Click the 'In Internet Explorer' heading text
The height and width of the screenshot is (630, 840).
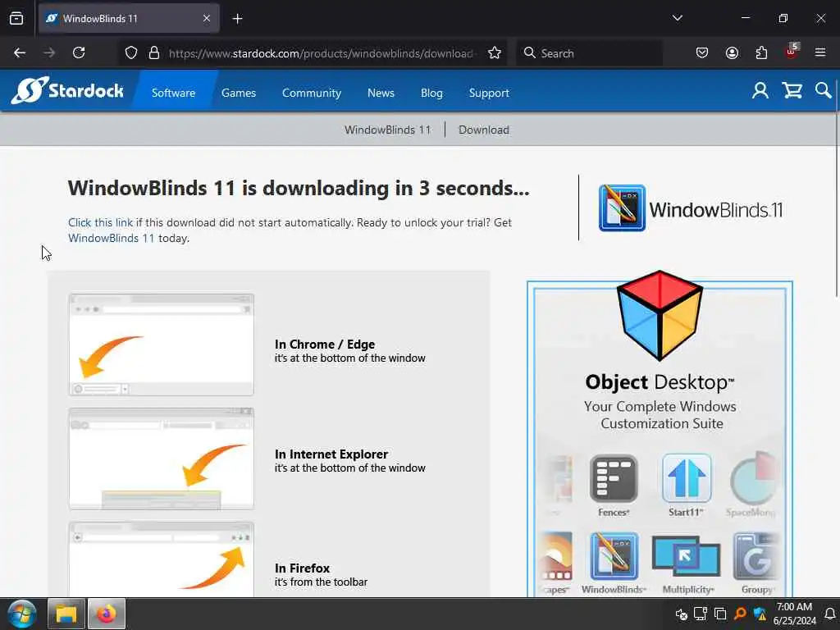coord(331,454)
